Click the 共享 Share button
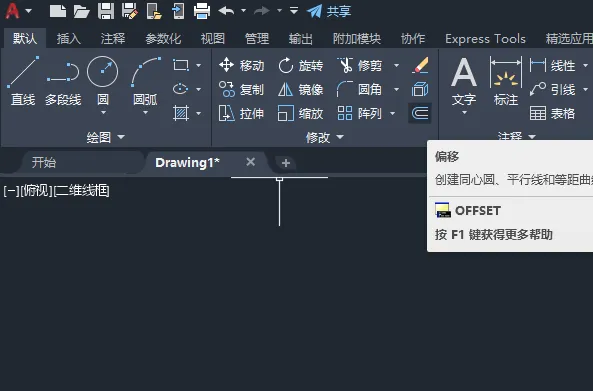The width and height of the screenshot is (593, 391). point(329,11)
